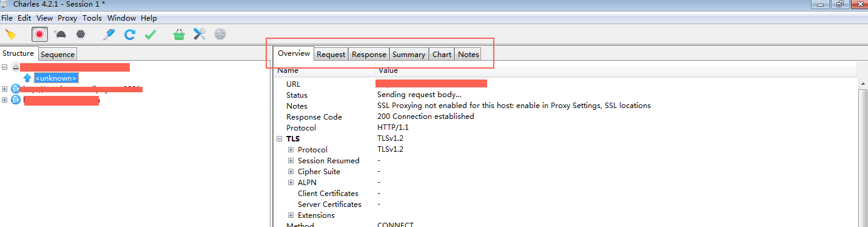Open Tools via the wrench icon
This screenshot has height=227, width=868.
coord(200,35)
